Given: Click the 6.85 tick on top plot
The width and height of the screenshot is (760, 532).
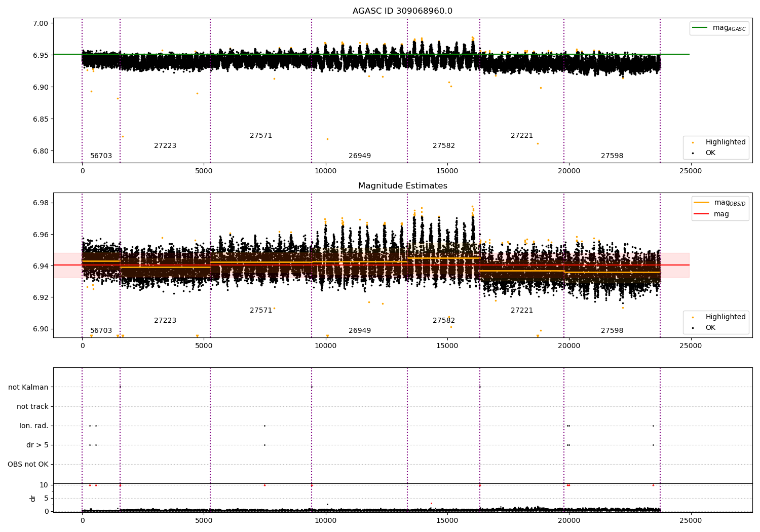Looking at the screenshot, I should click(41, 119).
